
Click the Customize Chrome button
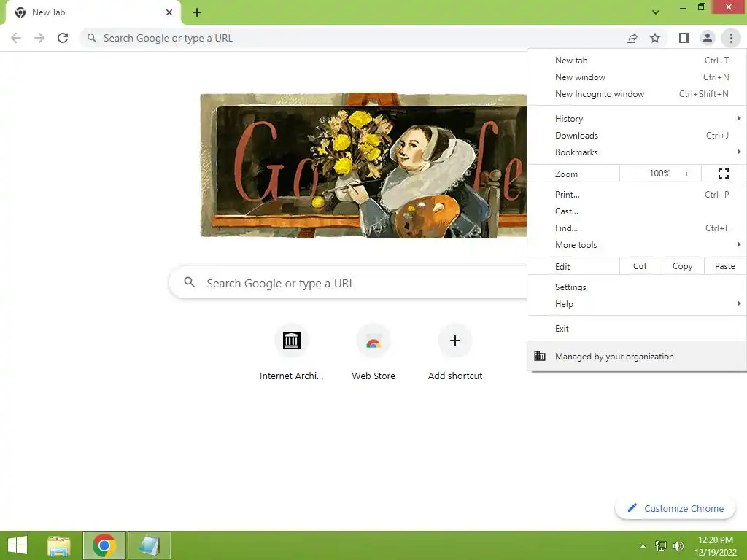point(676,508)
